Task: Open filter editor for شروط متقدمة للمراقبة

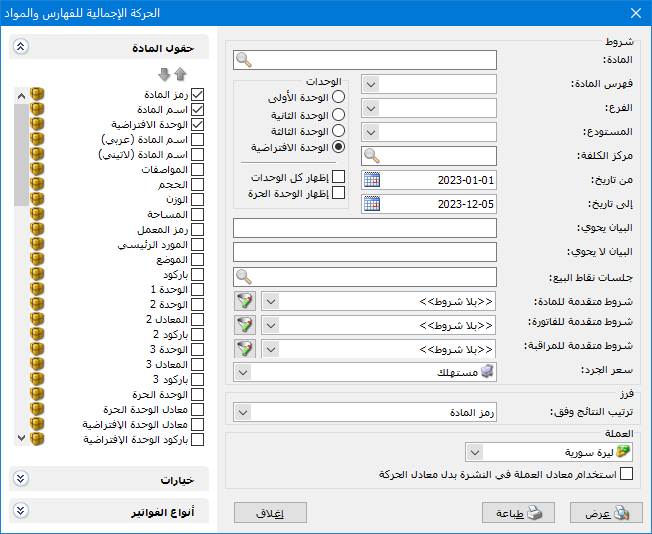Action: (245, 349)
